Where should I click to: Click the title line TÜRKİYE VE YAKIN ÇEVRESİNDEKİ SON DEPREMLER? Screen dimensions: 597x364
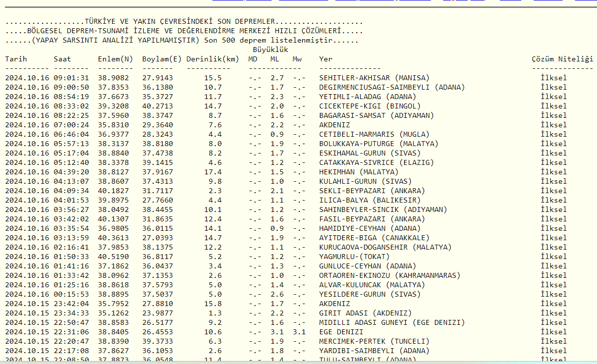(x=180, y=22)
